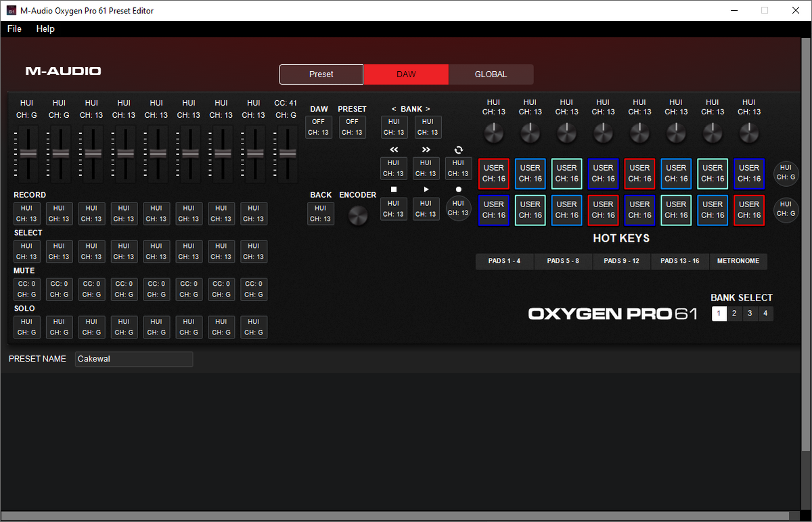Select the Bank right (>) button
The image size is (812, 522).
point(427,127)
